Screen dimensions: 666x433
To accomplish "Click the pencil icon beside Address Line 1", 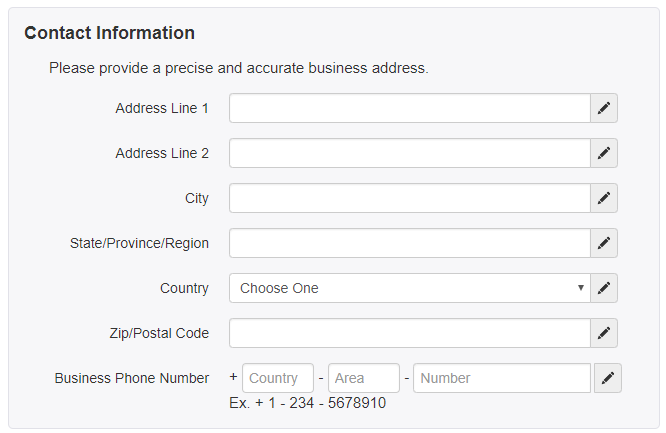I will (604, 108).
